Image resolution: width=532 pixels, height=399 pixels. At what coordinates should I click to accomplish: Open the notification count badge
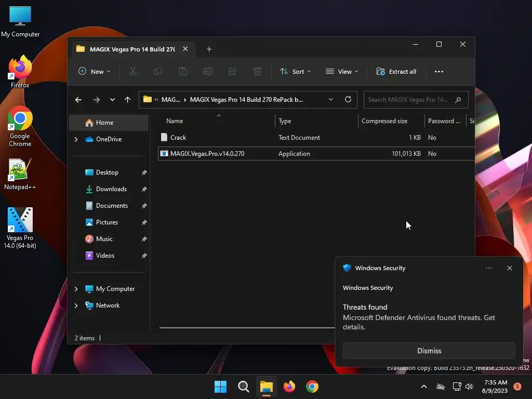(x=517, y=387)
